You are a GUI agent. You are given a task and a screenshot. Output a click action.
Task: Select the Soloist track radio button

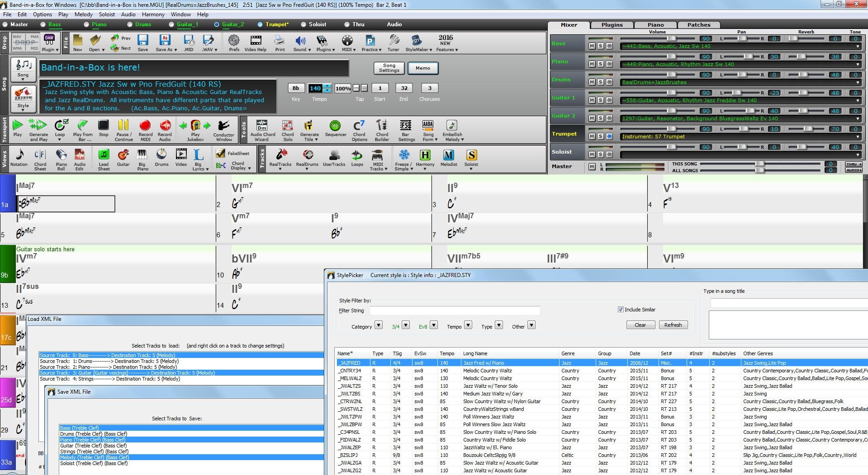(x=304, y=24)
